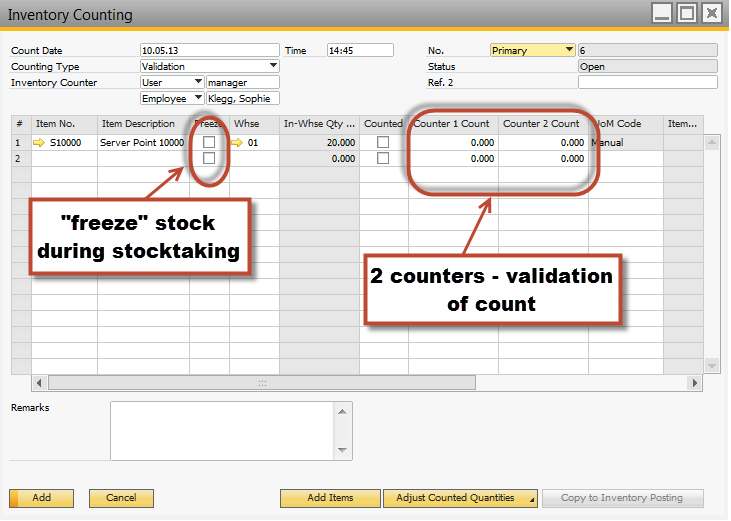731x521 pixels.
Task: Click the yellow link arrow beside item S10000
Action: tap(39, 143)
